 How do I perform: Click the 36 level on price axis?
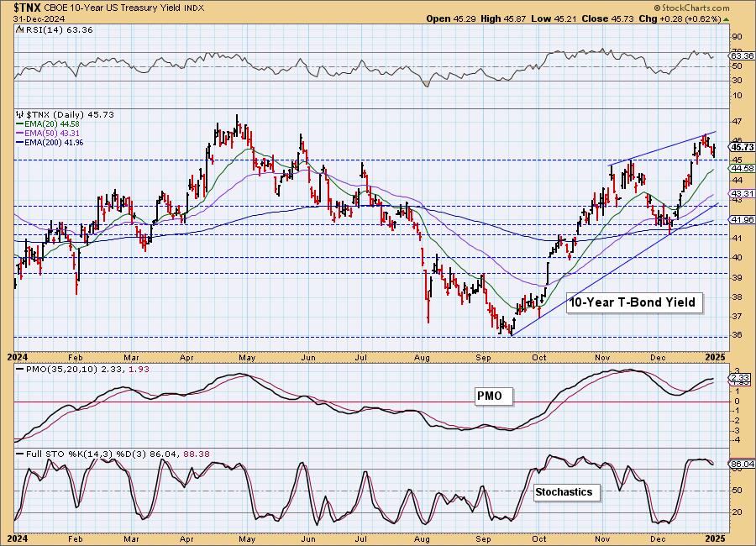tap(738, 336)
